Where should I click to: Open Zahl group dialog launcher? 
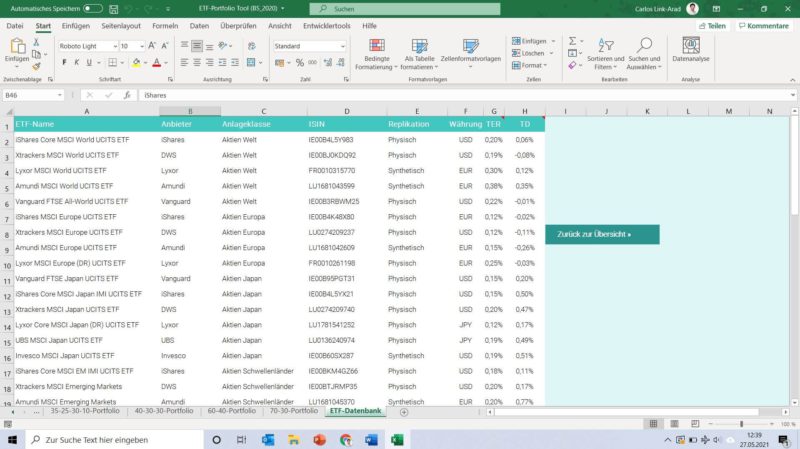point(346,80)
